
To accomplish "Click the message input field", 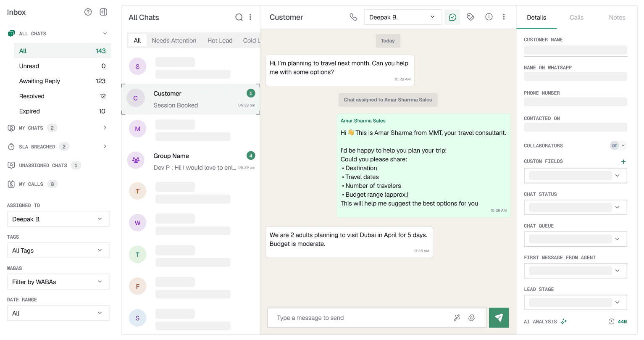I will 361,318.
